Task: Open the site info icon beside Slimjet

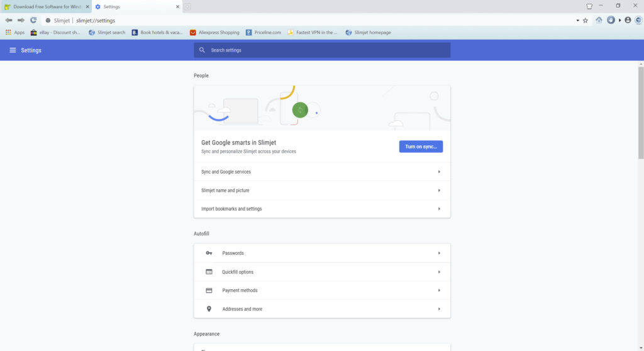Action: pyautogui.click(x=48, y=21)
